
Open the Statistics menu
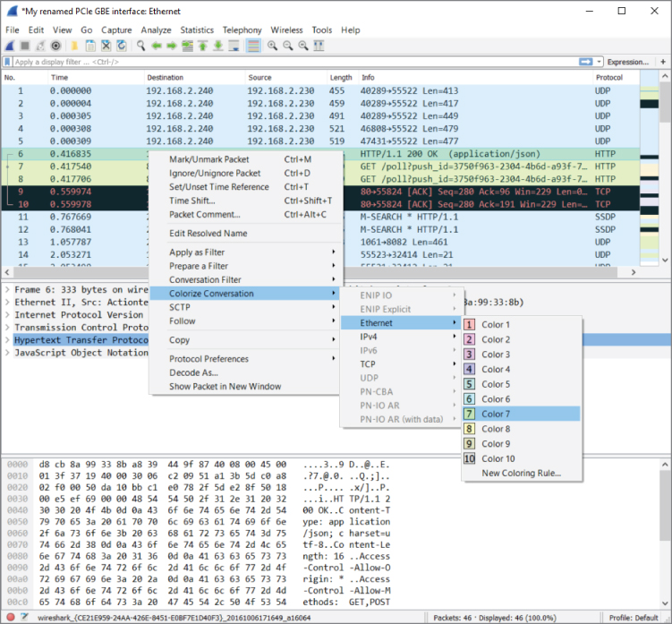[197, 30]
